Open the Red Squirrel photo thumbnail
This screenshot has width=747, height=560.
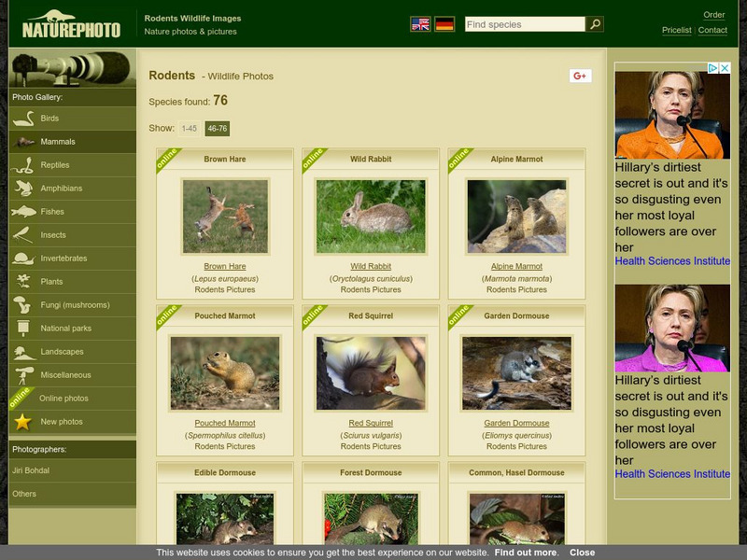(x=371, y=373)
